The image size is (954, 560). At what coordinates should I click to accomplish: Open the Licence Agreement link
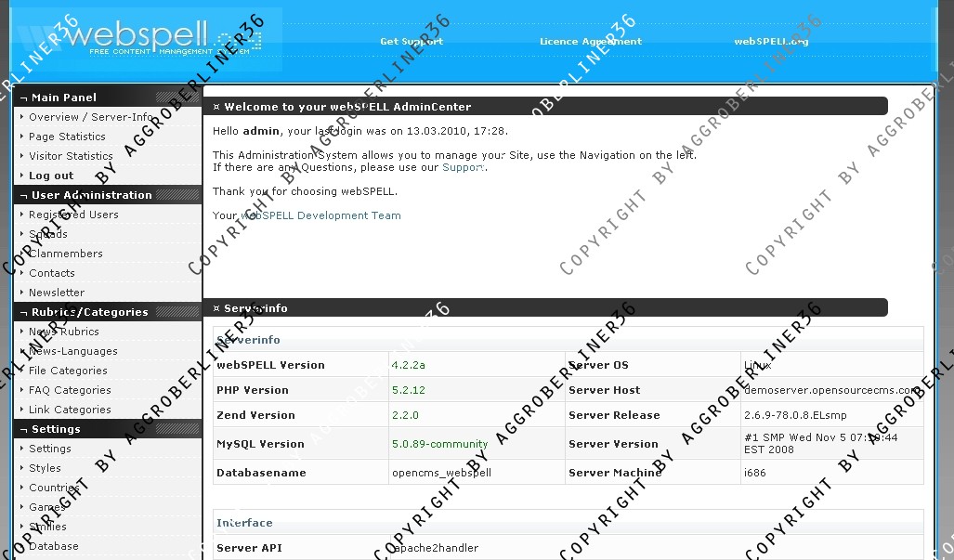click(591, 42)
